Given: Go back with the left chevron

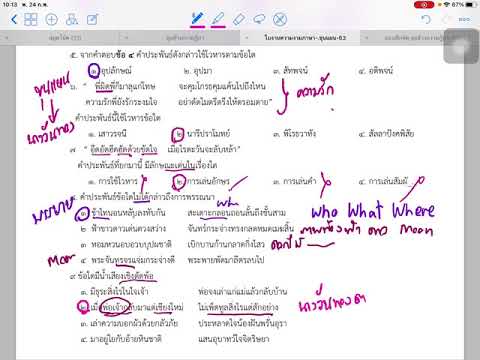Looking at the screenshot, I should (14, 19).
